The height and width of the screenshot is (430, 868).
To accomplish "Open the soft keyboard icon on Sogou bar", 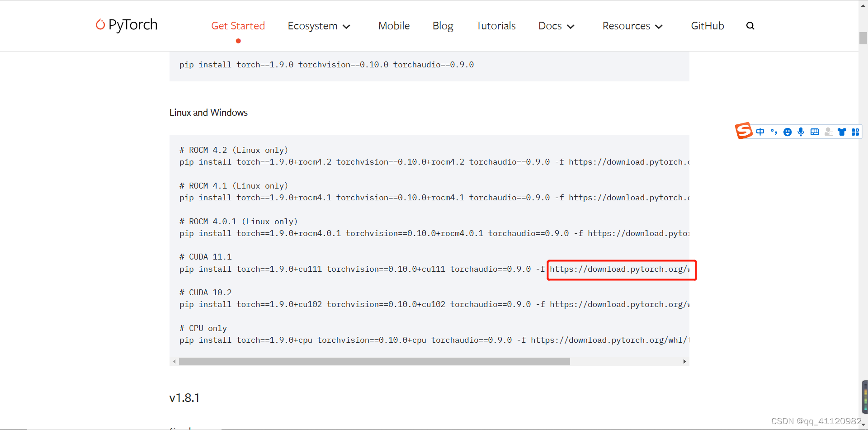I will [815, 132].
